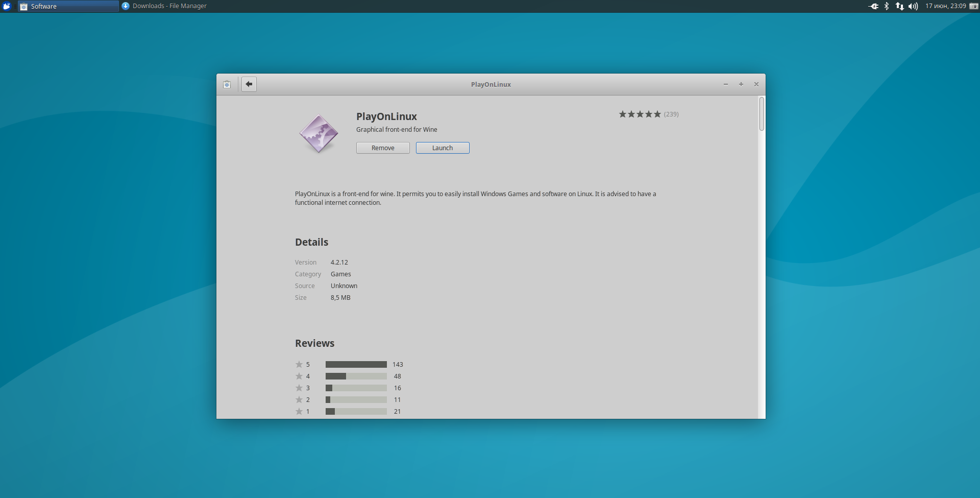Click the network connection tray icon
The height and width of the screenshot is (498, 980).
coord(899,6)
